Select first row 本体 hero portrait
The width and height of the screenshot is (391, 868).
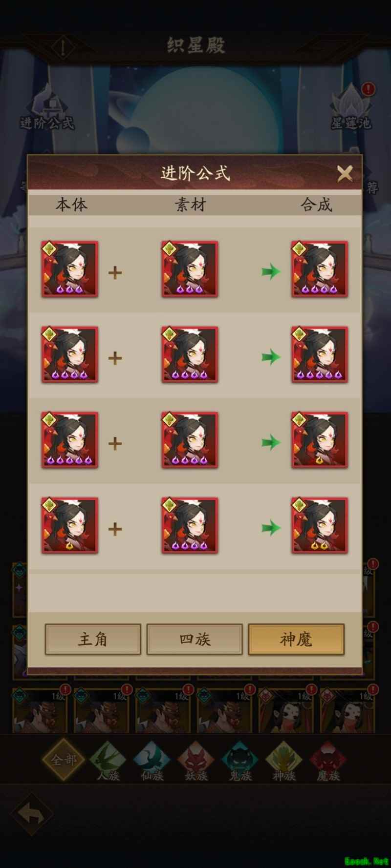click(x=69, y=269)
